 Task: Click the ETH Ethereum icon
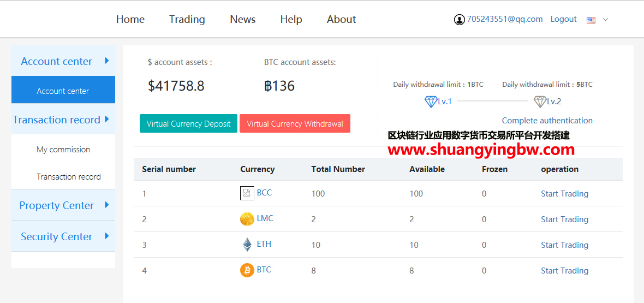click(x=247, y=245)
